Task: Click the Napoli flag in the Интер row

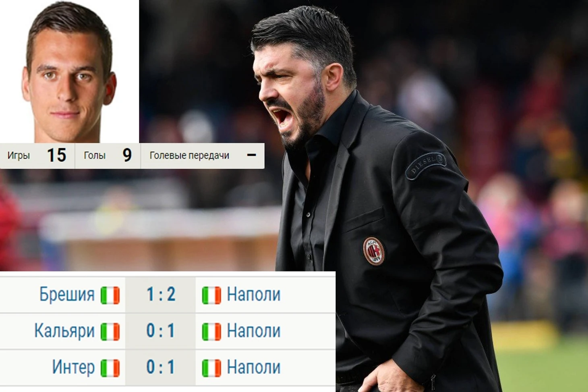Action: 211,368
